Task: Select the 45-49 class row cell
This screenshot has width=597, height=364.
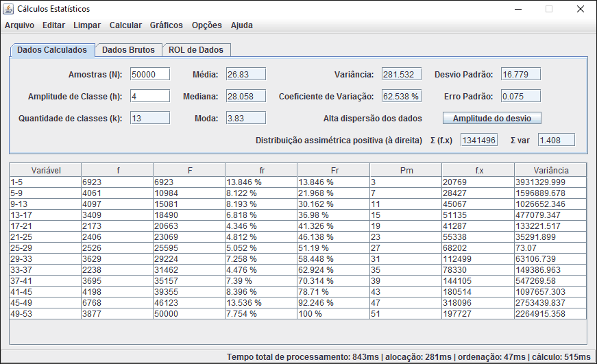Action: click(45, 303)
